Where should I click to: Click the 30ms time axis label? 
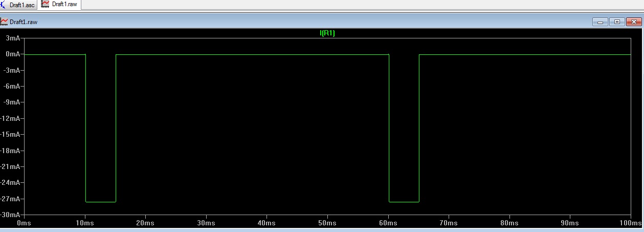[206, 223]
